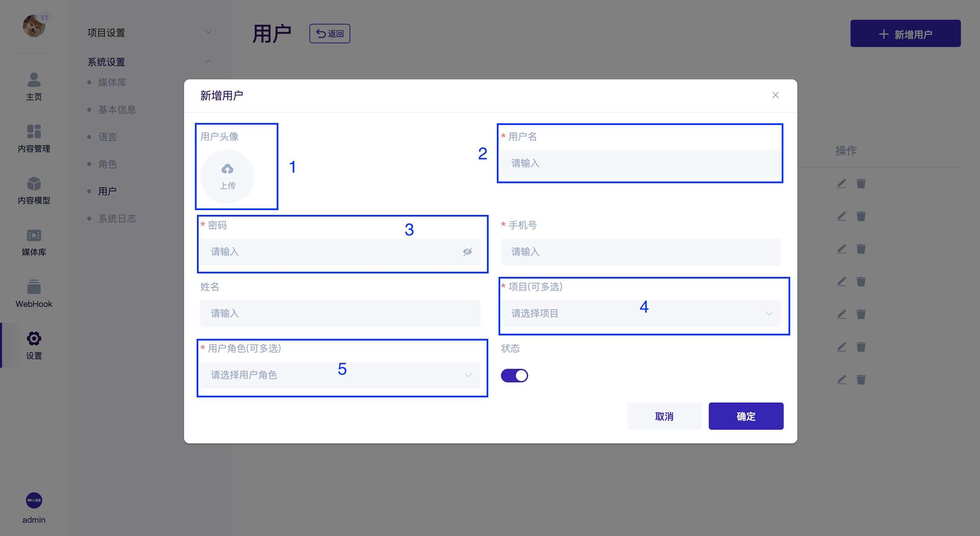
Task: Toggle password visibility eye icon
Action: (x=467, y=252)
